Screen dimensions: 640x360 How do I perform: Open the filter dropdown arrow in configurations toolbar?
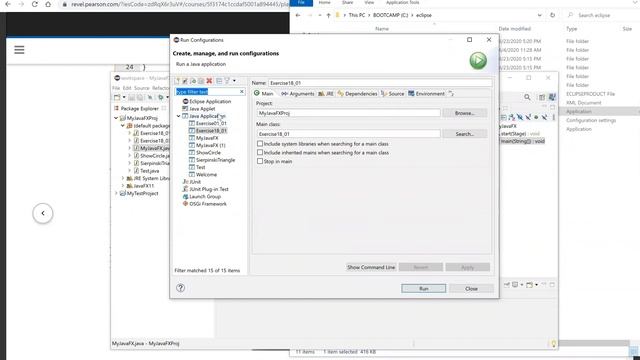tap(234, 81)
